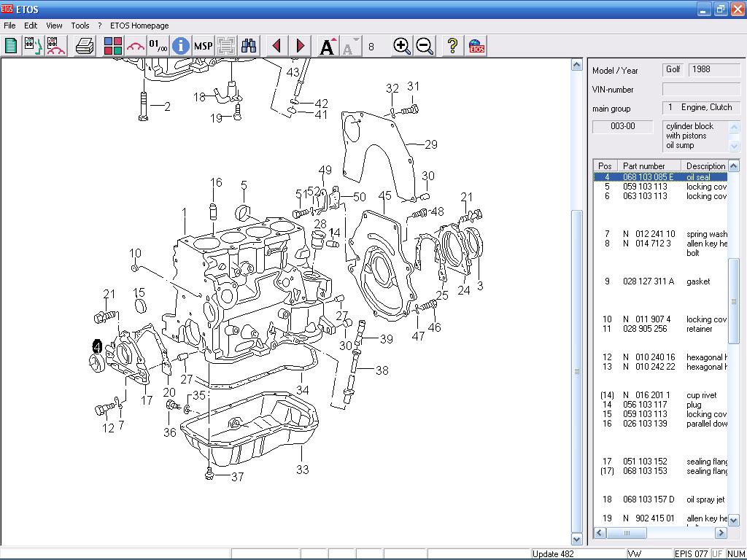Click the catalog with red curve icon

tap(55, 46)
